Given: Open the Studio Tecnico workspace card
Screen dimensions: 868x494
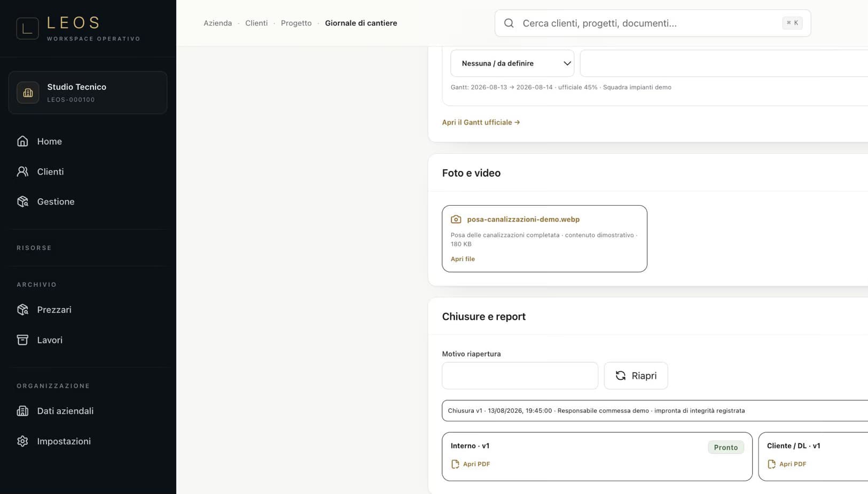Looking at the screenshot, I should point(88,92).
